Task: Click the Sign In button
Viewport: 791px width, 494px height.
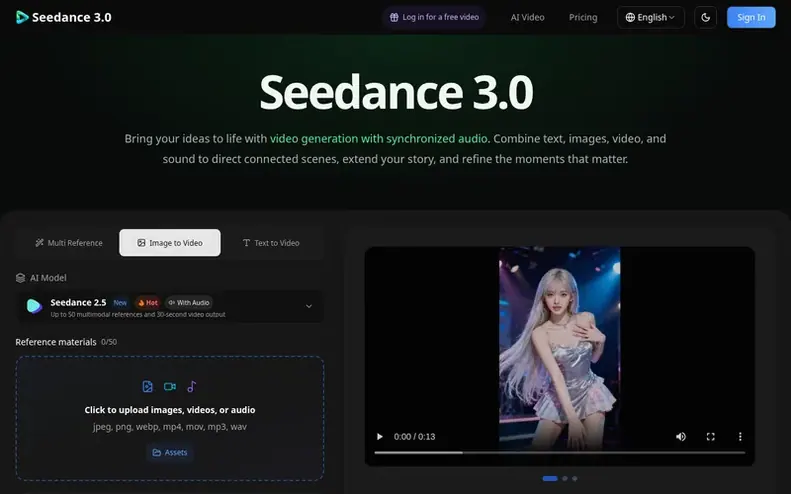Action: click(751, 17)
